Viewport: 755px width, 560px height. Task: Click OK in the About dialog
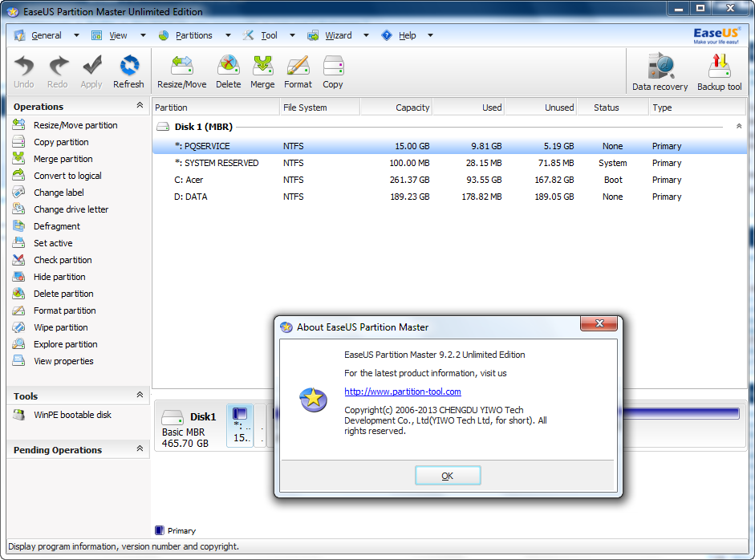pos(448,476)
